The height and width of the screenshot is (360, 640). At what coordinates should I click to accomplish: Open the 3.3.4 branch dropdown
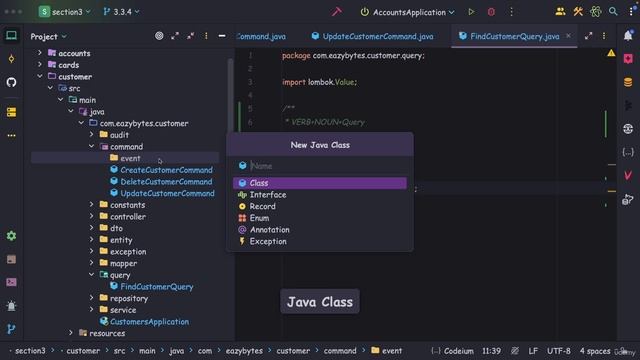121,12
